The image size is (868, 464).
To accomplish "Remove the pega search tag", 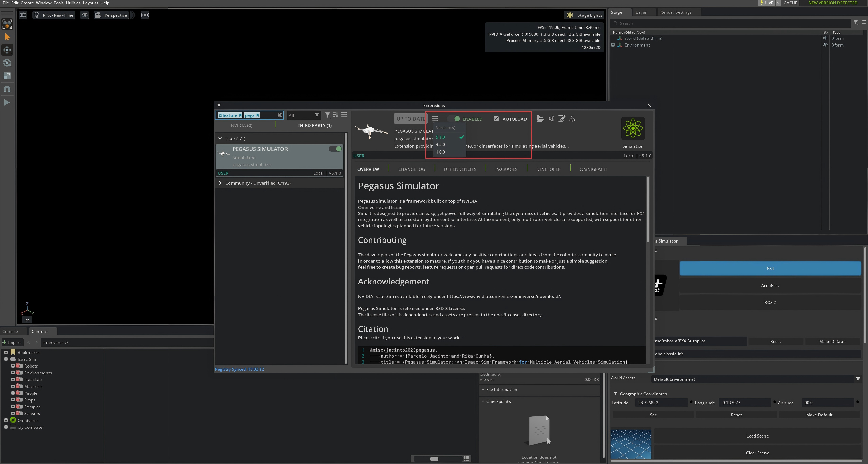I will [258, 115].
